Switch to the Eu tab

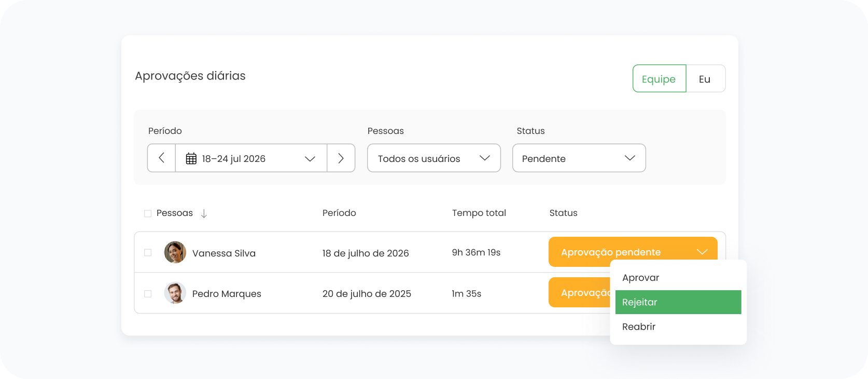(x=705, y=79)
